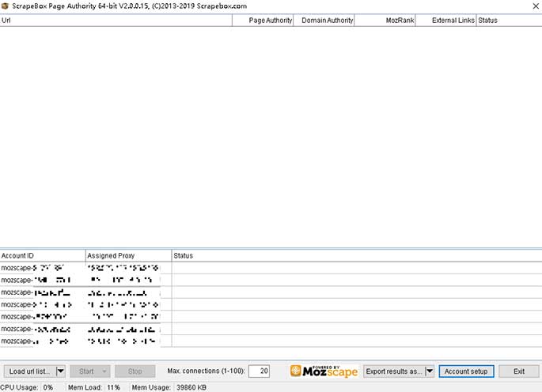Sort by External Links column header
542x392 pixels.
tap(446, 21)
